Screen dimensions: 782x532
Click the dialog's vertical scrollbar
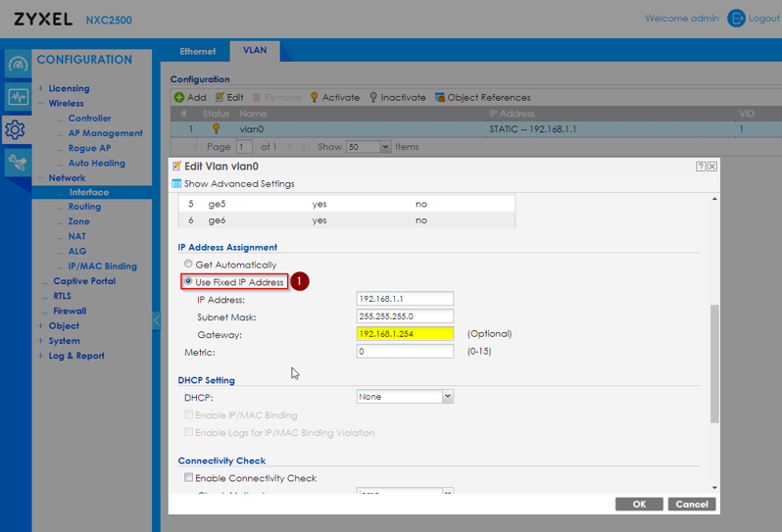(714, 363)
